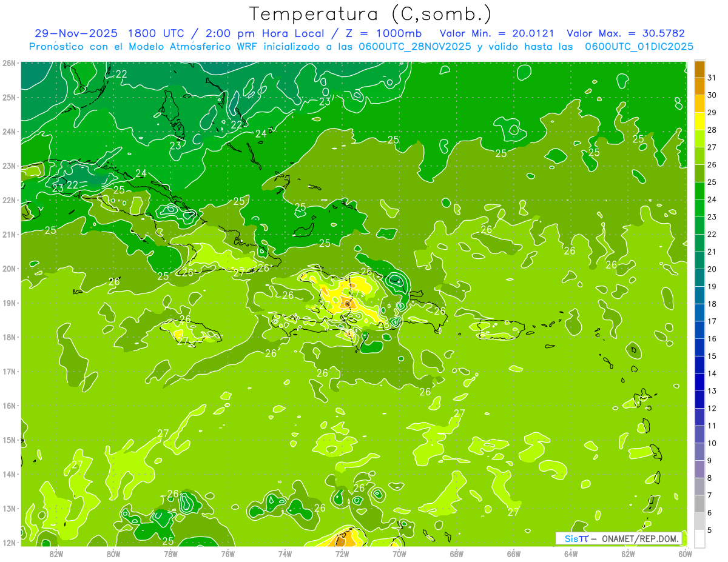The image size is (728, 562).
Task: Click the "66W" longitude axis label
Action: pos(514,554)
